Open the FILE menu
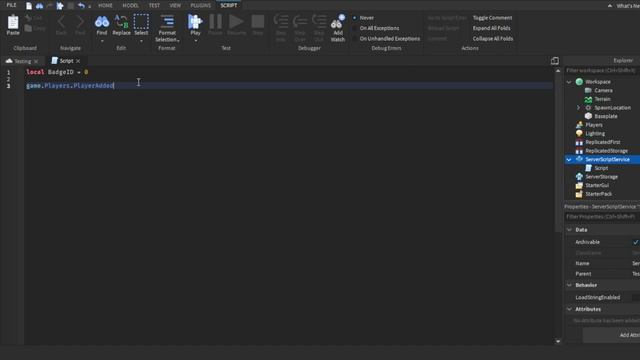Screen dimensions: 640x360 11,5
